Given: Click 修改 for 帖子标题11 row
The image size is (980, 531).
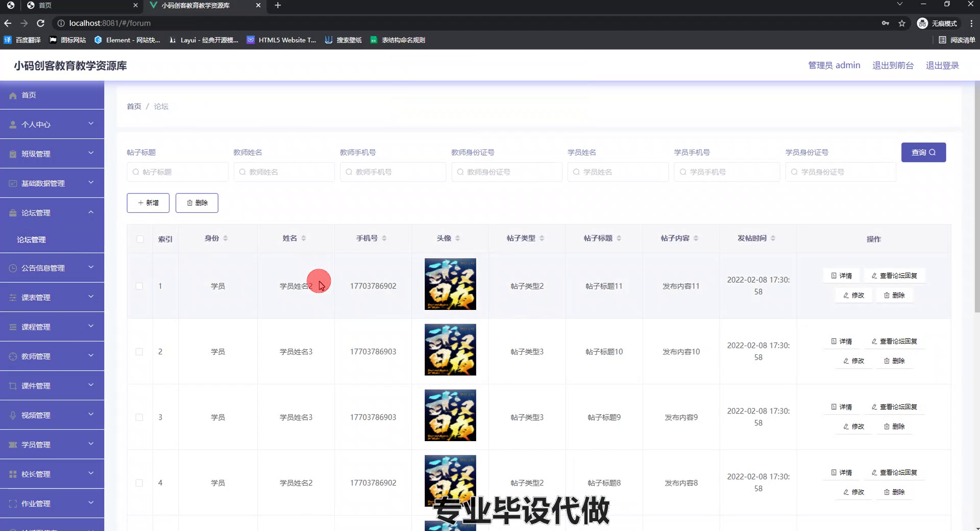Looking at the screenshot, I should pos(854,295).
